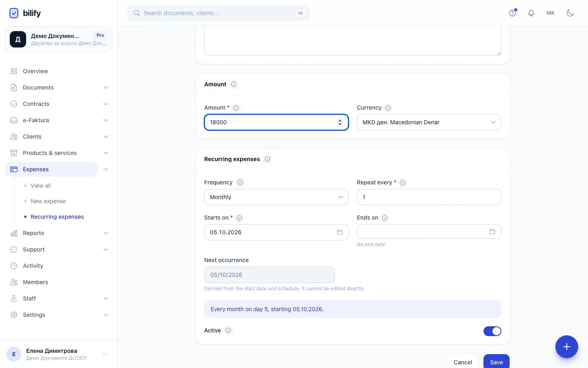Click the Amount section info icon
588x368 pixels.
(x=234, y=84)
